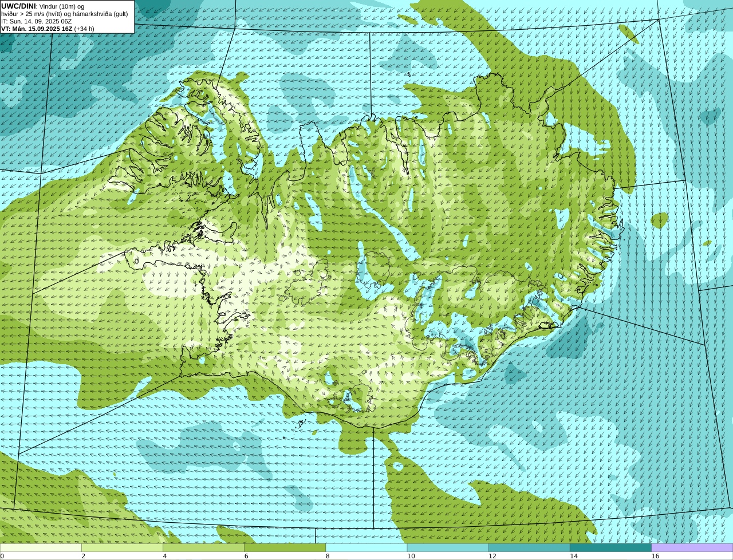Select the title text 'UWC/DINI: Vindur (10m) og'
The height and width of the screenshot is (560, 733).
coord(42,6)
